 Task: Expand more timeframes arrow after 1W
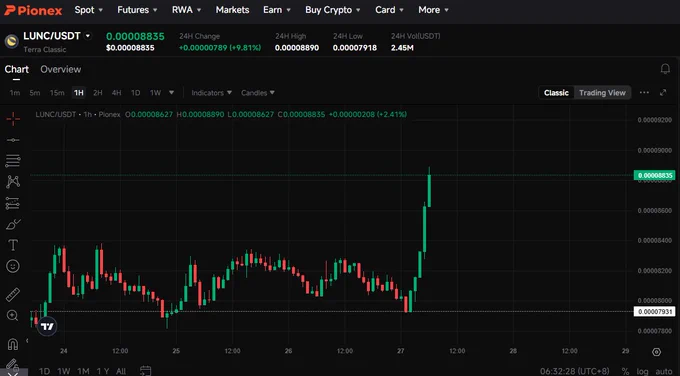click(171, 93)
